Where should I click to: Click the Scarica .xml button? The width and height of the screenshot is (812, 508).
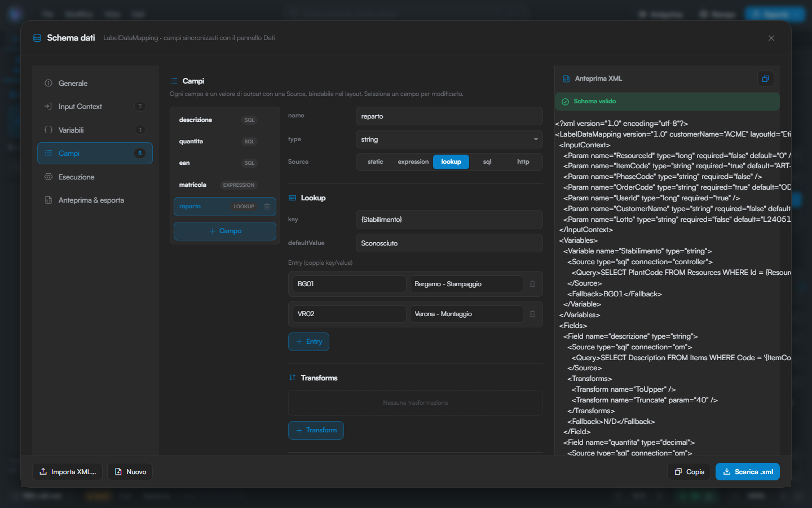(748, 472)
